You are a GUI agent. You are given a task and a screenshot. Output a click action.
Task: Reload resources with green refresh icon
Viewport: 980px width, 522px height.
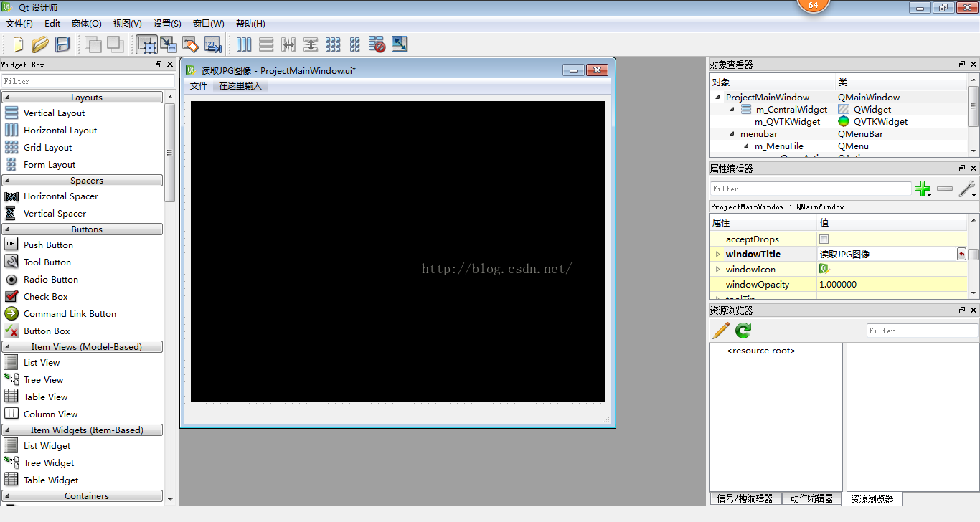click(x=743, y=331)
